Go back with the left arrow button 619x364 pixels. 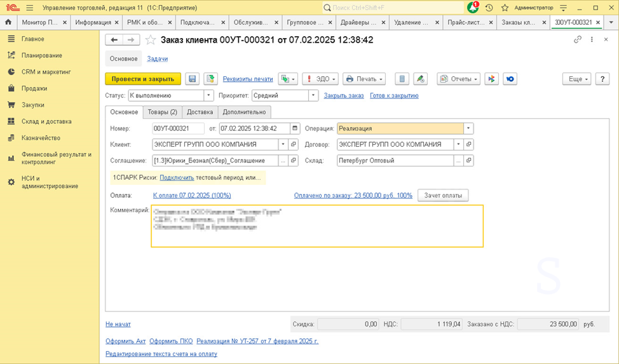(x=114, y=40)
